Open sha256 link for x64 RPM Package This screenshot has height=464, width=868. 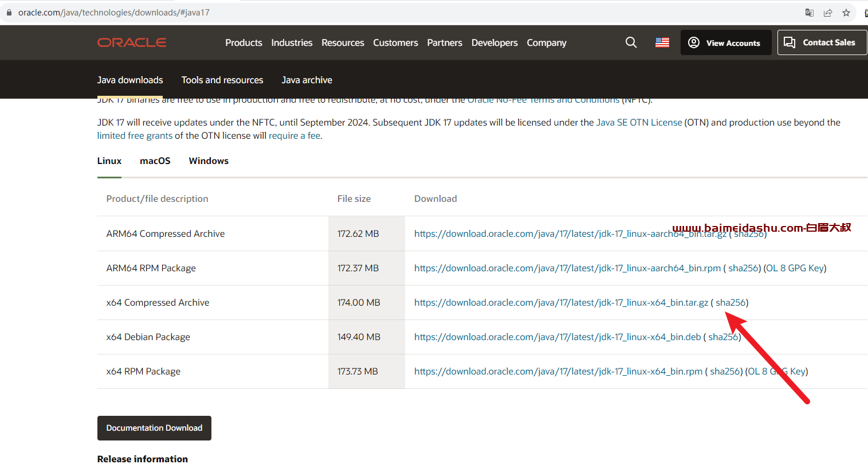725,371
